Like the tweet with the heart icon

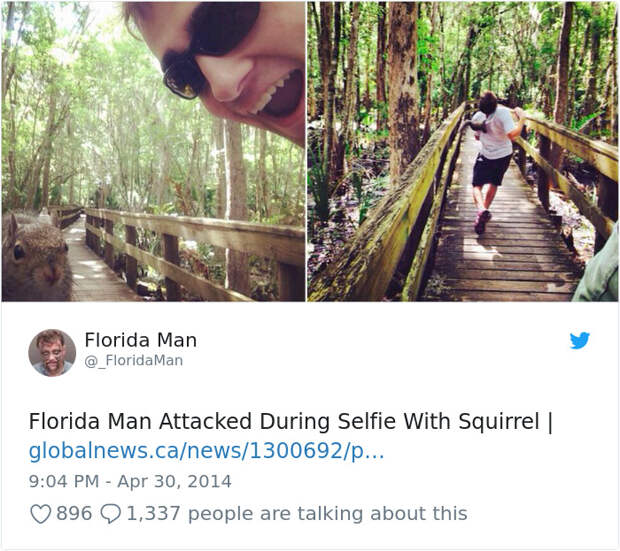point(40,514)
